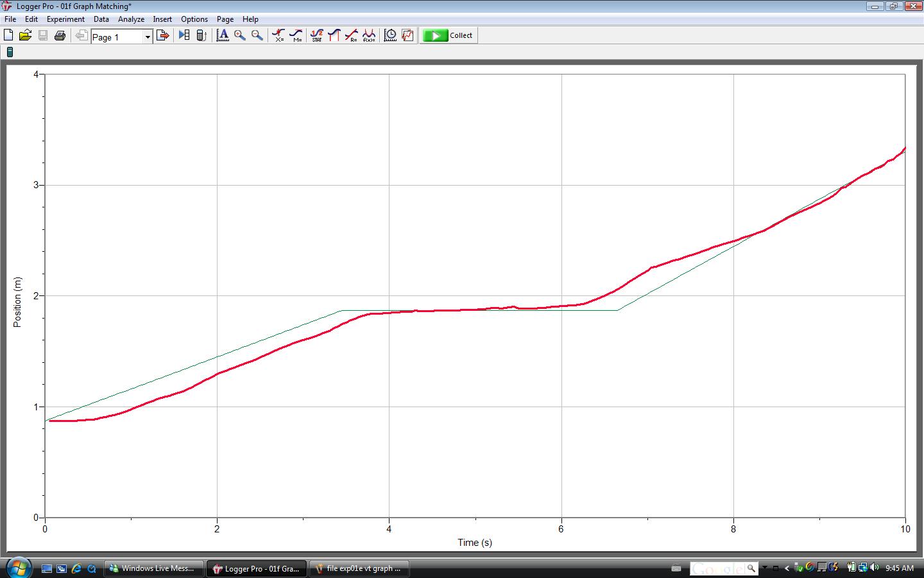924x578 pixels.
Task: Apply Linear Fit (R=) tool
Action: tap(352, 35)
